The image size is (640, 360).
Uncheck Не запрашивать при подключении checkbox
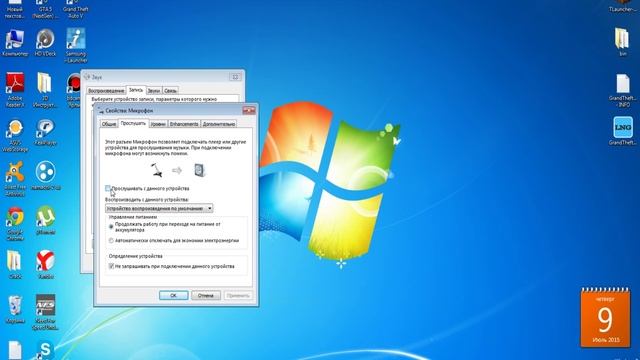point(111,266)
